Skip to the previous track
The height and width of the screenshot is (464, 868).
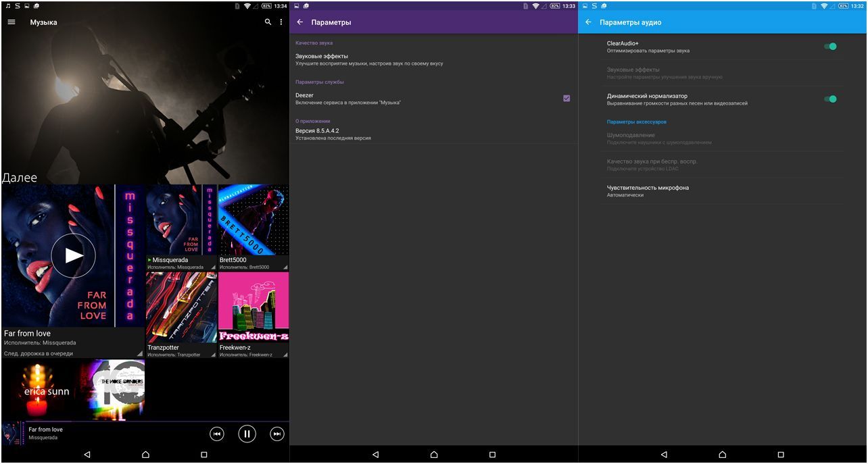coord(216,434)
